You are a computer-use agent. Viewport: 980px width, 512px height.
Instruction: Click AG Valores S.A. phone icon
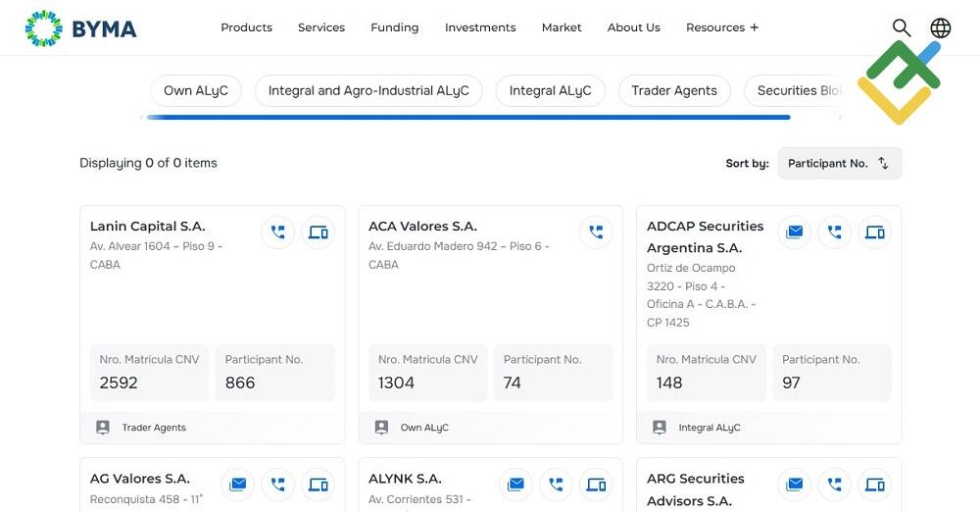pyautogui.click(x=277, y=485)
